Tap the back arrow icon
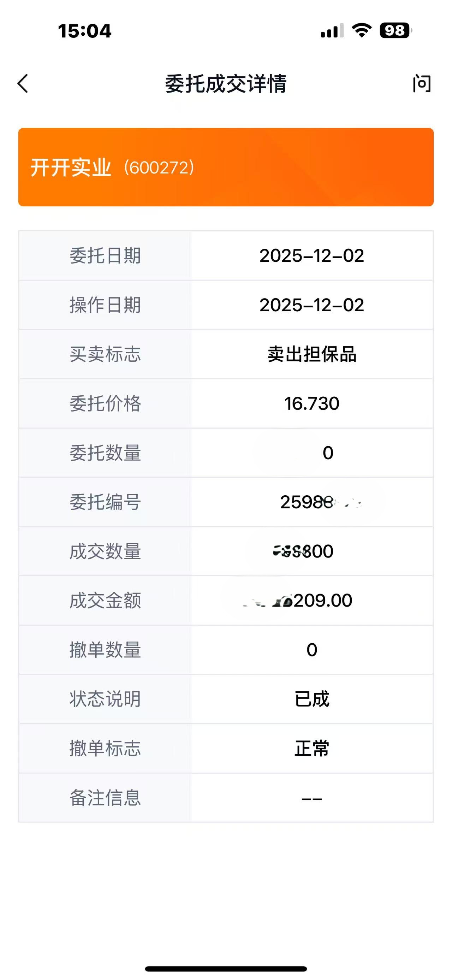Image resolution: width=452 pixels, height=980 pixels. (x=23, y=83)
